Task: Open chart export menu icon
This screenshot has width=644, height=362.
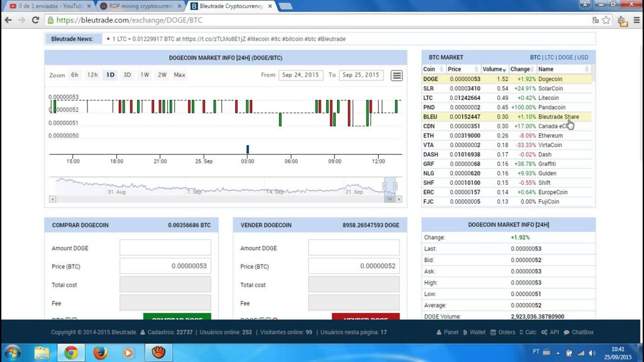Action: click(x=396, y=75)
